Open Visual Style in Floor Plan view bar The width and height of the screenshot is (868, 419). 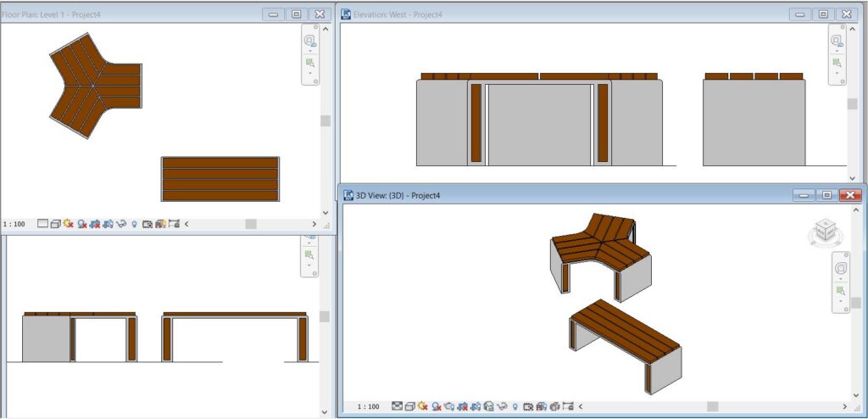pos(55,224)
